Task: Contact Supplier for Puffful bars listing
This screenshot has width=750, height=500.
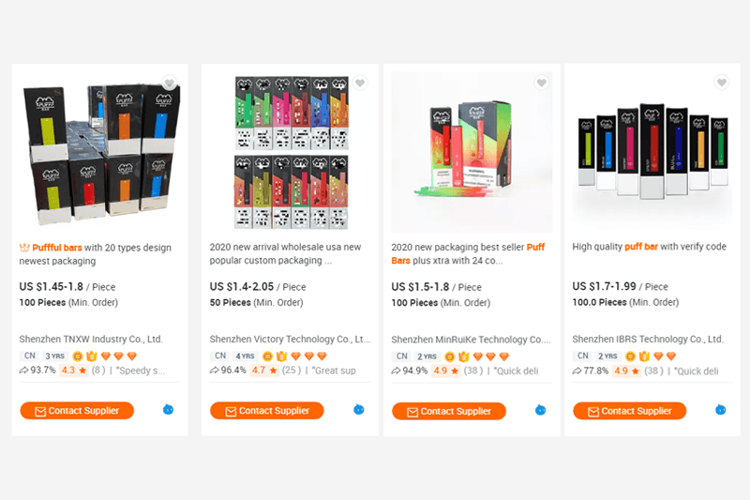Action: point(77,411)
